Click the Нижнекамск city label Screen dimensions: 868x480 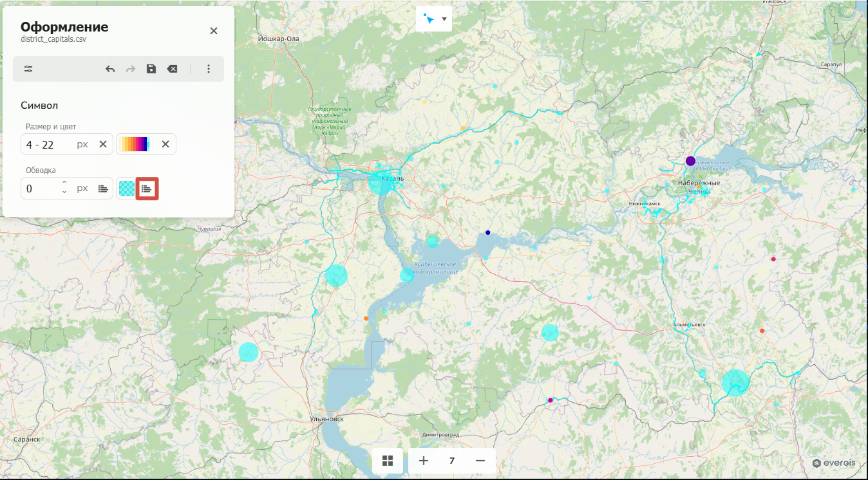[x=645, y=203]
